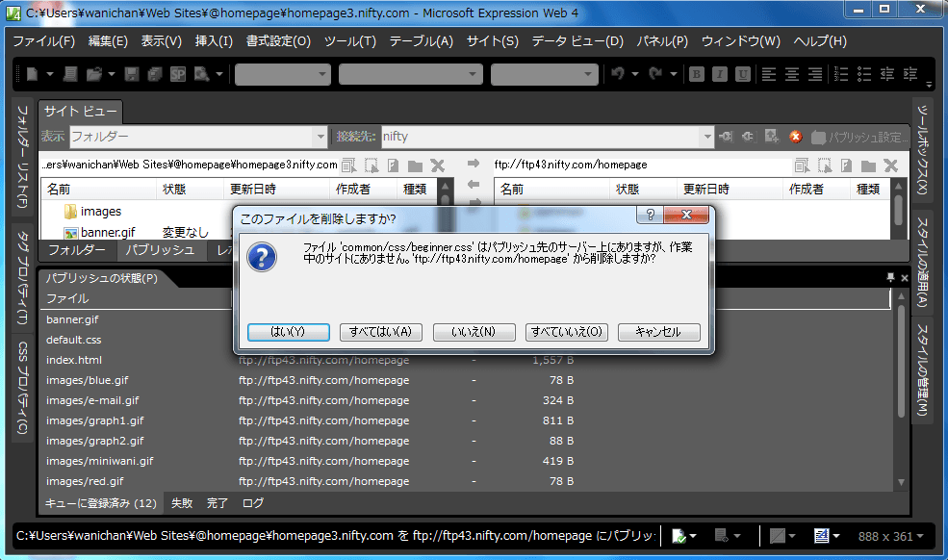Click the いいえ(N) button
Image resolution: width=948 pixels, height=560 pixels.
tap(474, 332)
